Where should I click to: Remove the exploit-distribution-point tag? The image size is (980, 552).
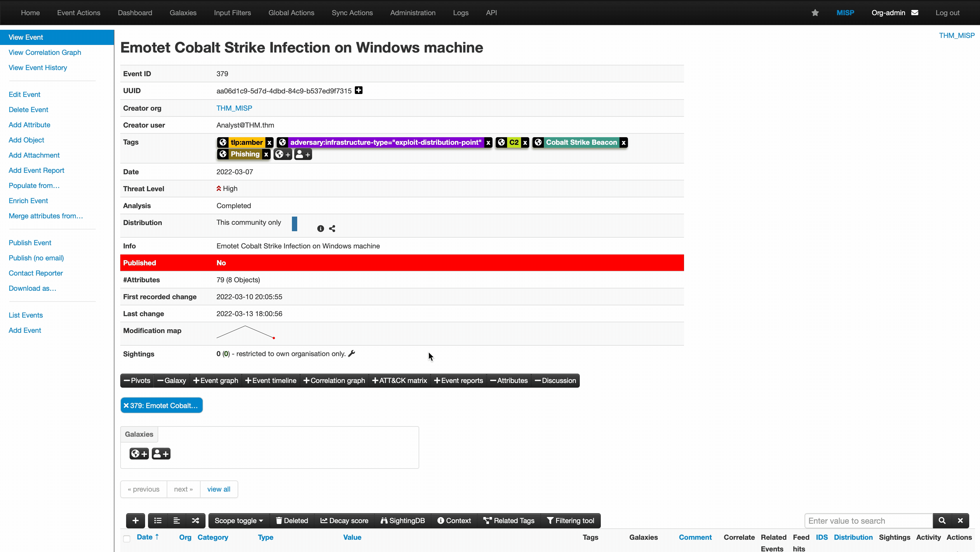tap(488, 143)
